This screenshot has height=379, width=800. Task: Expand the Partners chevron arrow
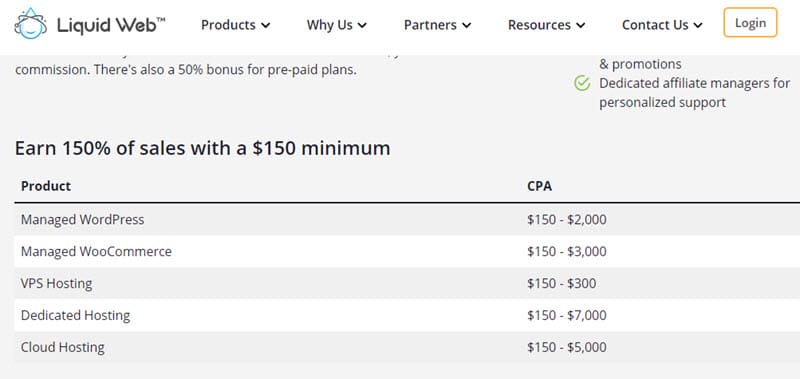pyautogui.click(x=466, y=26)
